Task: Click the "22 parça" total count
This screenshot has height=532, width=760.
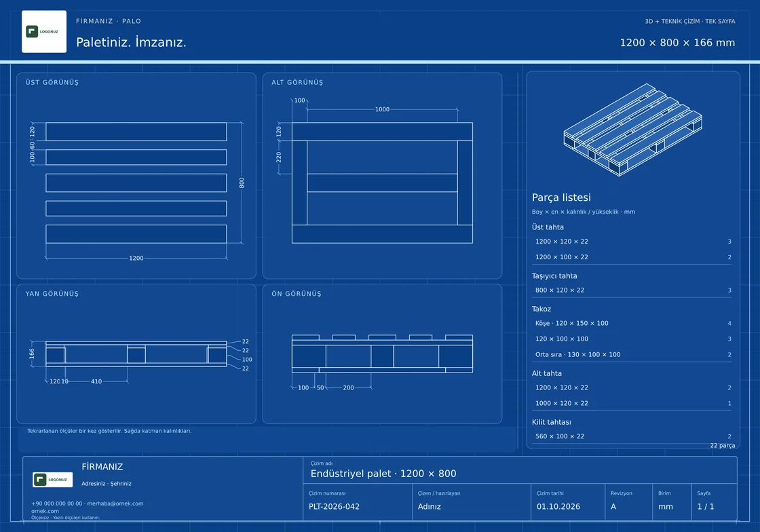Action: pyautogui.click(x=722, y=446)
